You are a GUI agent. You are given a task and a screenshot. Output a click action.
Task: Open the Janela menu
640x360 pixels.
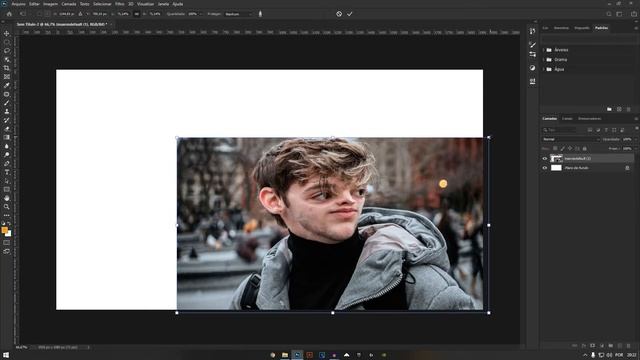[x=163, y=4]
